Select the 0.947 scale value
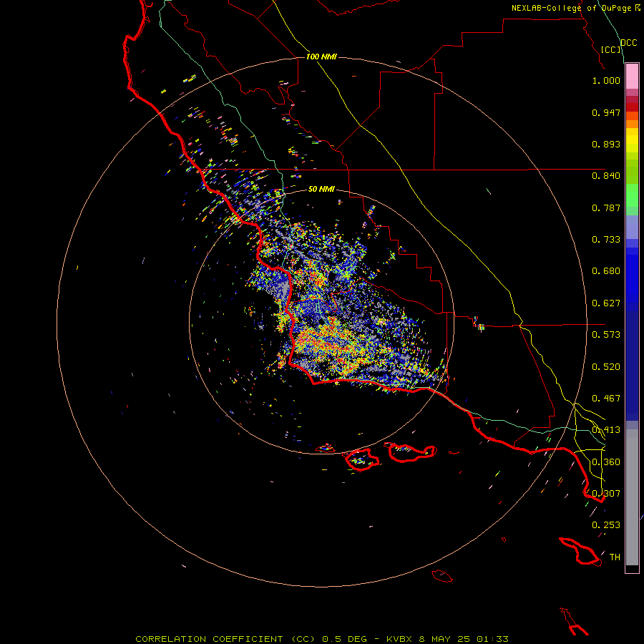Image resolution: width=644 pixels, height=644 pixels. [x=606, y=112]
